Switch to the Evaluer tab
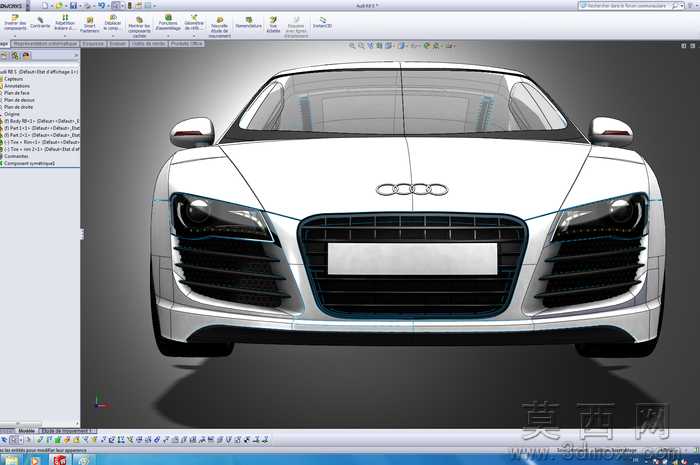Screen dimensions: 700x465 (118, 44)
